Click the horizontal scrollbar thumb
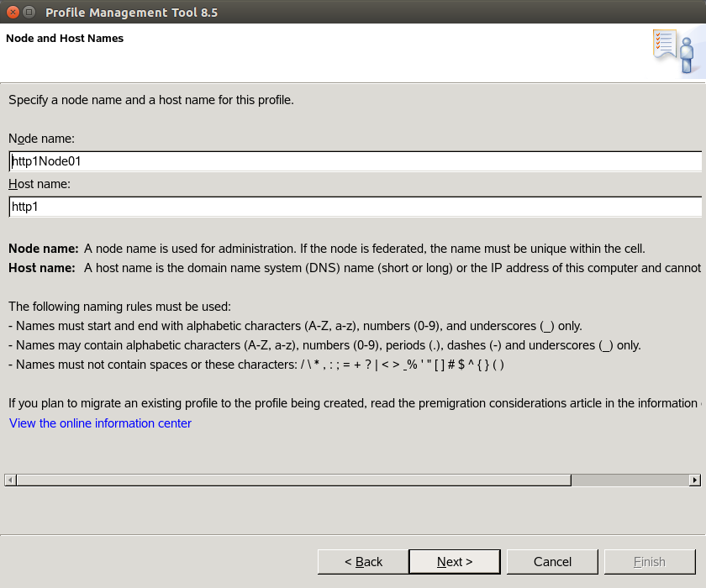Screen dimensions: 706x588 point(294,480)
